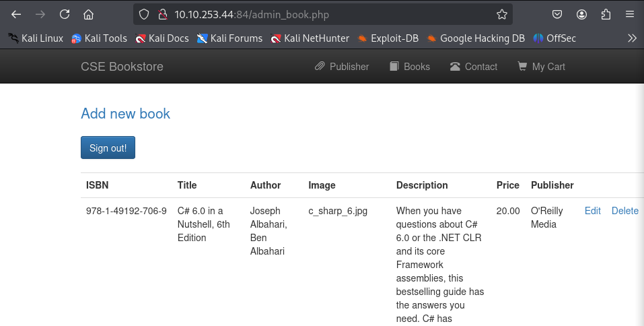The image size is (644, 326).
Task: Go to the Contact page
Action: [x=474, y=67]
